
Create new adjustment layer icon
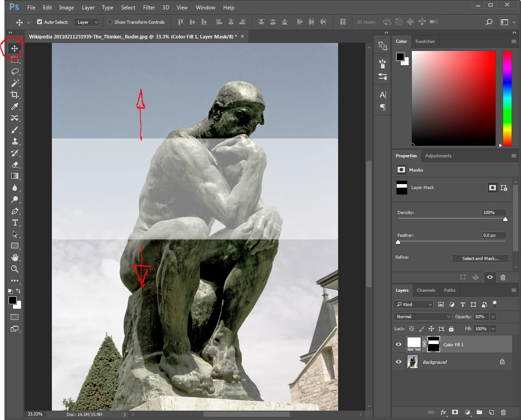tap(467, 412)
